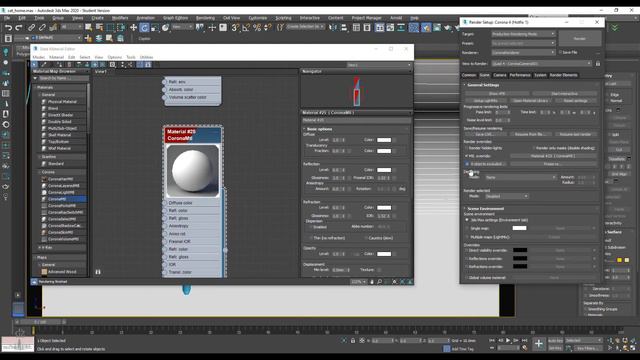Viewport: 640px width, 360px height.
Task: Open Modes menu in Slate Material Editor
Action: tap(39, 57)
